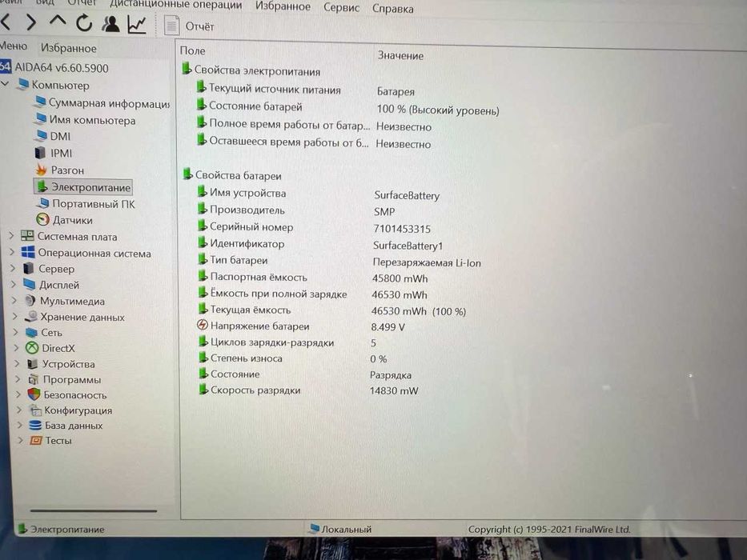Switch to the Меню panel tab
747x560 pixels.
[x=14, y=46]
